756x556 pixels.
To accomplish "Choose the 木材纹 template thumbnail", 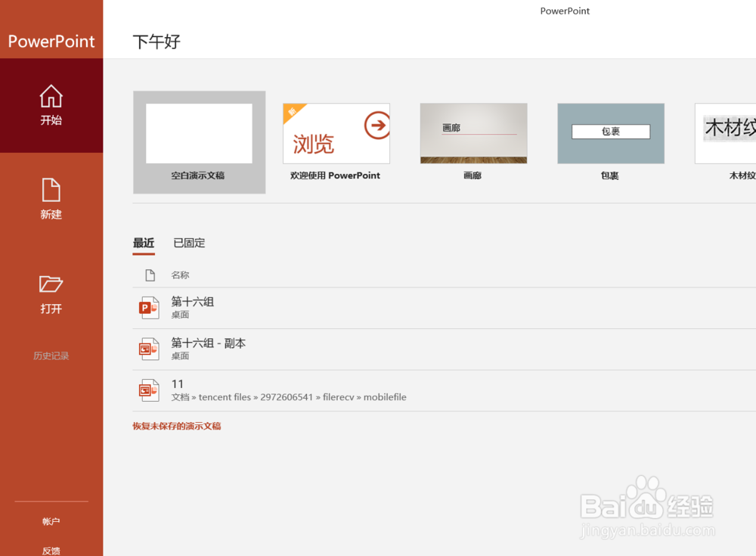I will [x=726, y=133].
